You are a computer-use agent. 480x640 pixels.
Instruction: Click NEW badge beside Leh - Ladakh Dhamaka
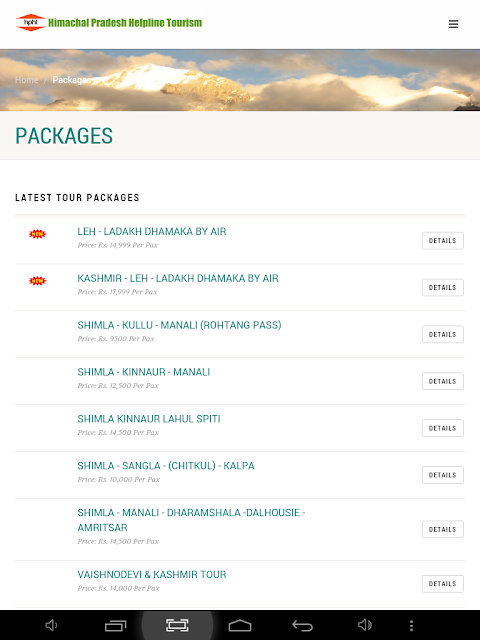click(x=38, y=234)
